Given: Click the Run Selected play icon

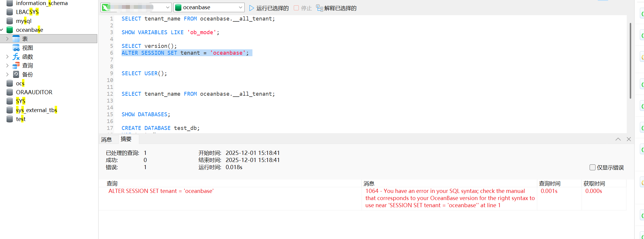Looking at the screenshot, I should [252, 8].
